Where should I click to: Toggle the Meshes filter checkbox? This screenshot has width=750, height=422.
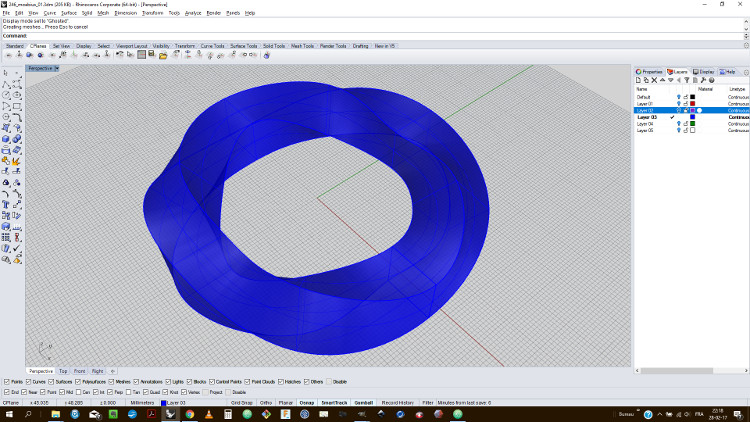tap(111, 382)
